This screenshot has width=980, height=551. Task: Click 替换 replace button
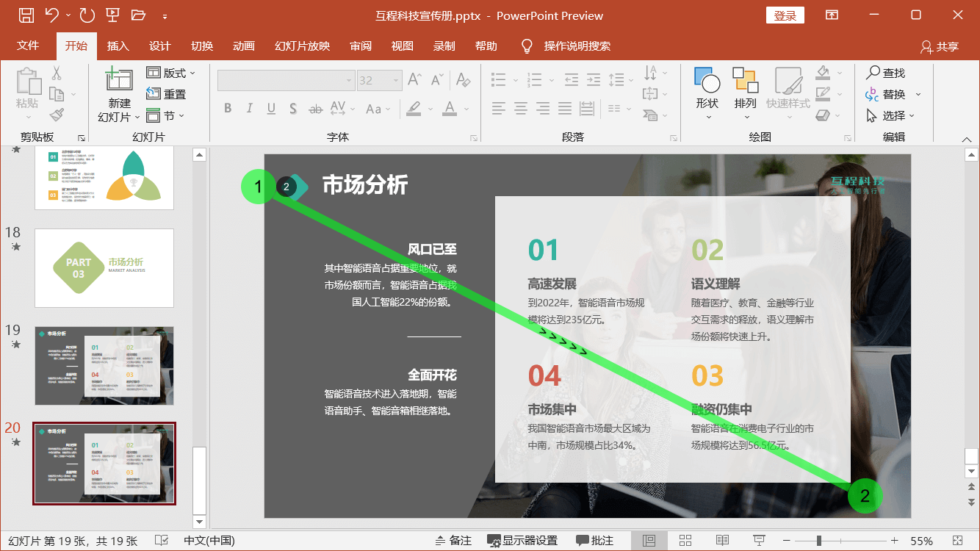tap(893, 94)
